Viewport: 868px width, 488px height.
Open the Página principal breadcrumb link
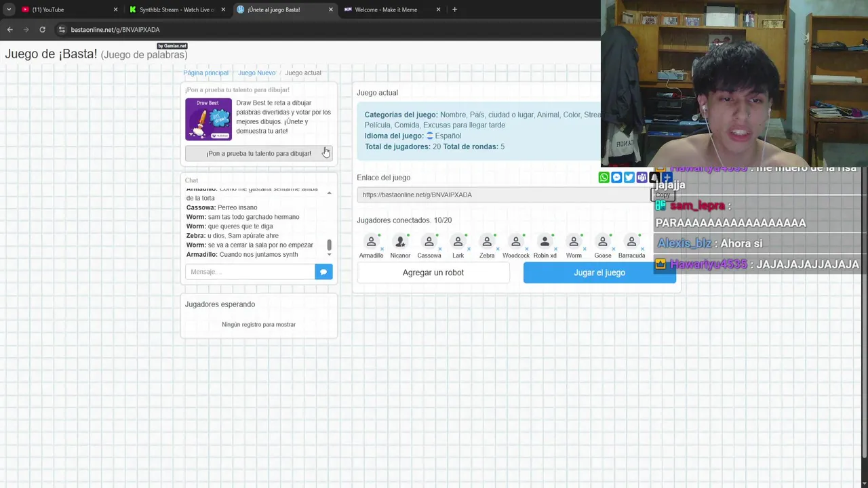pyautogui.click(x=205, y=73)
